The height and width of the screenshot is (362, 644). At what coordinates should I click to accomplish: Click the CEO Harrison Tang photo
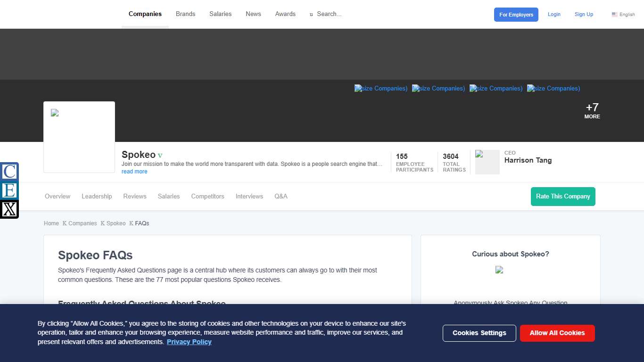point(487,162)
